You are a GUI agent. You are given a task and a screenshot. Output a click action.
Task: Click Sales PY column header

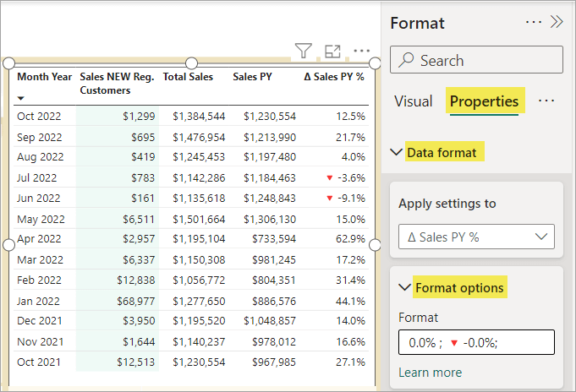click(x=252, y=77)
